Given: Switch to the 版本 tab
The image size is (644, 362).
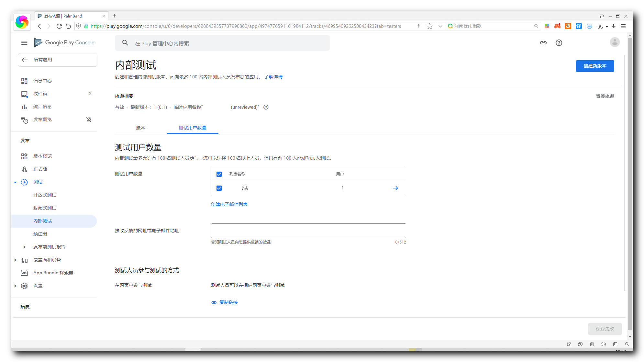Looking at the screenshot, I should click(x=141, y=128).
